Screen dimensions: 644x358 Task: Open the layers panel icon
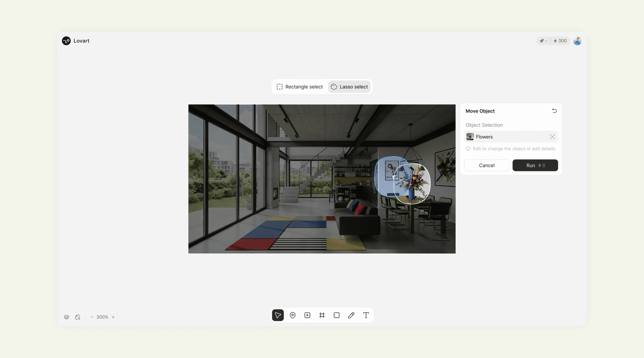pyautogui.click(x=67, y=317)
